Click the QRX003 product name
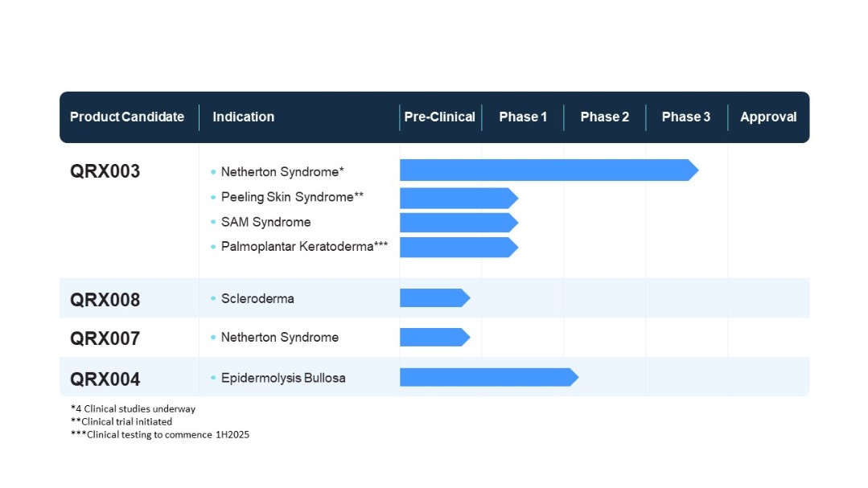The width and height of the screenshot is (868, 488). [105, 171]
